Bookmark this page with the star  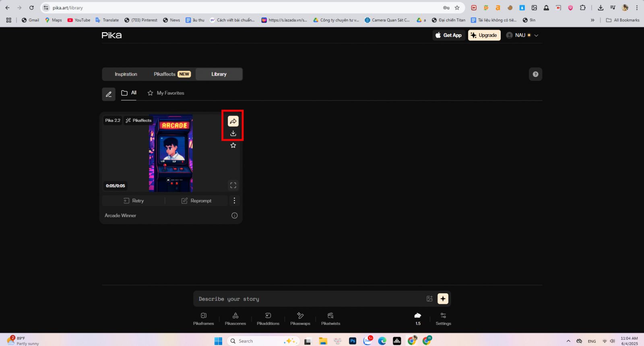click(457, 8)
